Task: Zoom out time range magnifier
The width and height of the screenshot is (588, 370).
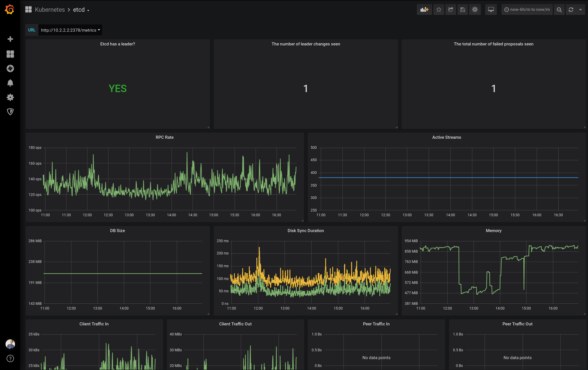Action: point(559,9)
